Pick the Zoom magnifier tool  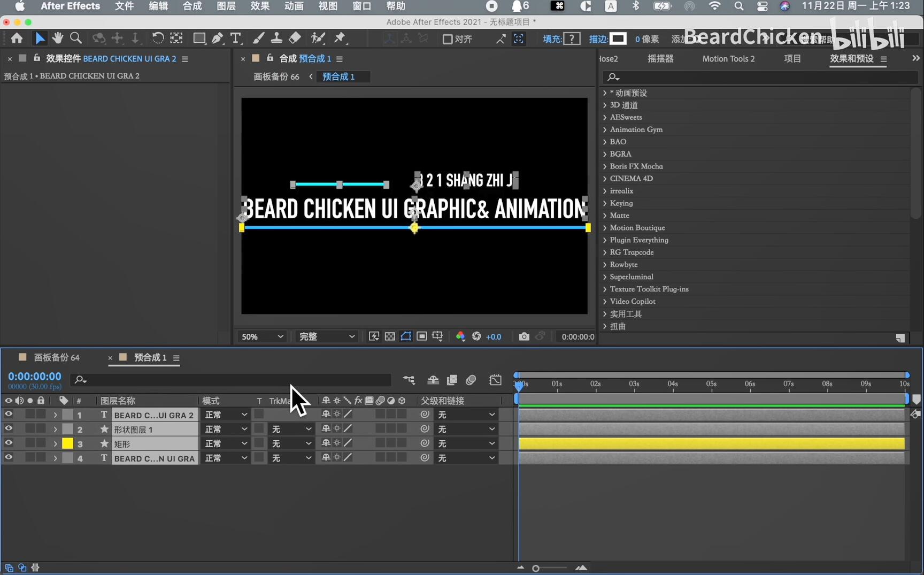(76, 38)
